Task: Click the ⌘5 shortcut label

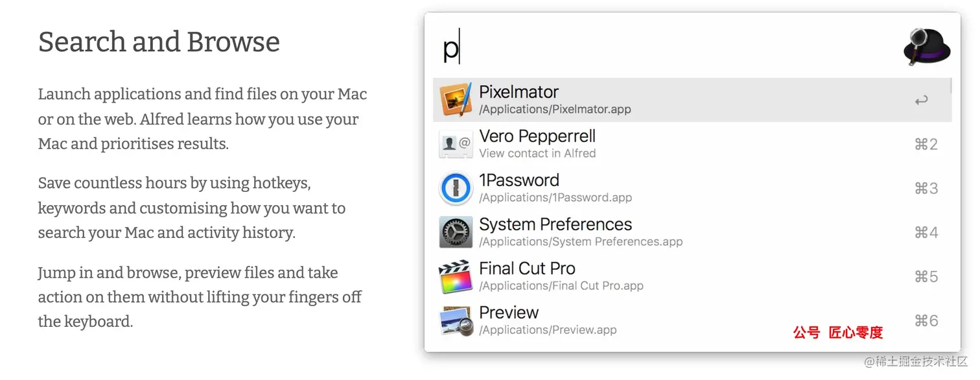Action: click(926, 276)
